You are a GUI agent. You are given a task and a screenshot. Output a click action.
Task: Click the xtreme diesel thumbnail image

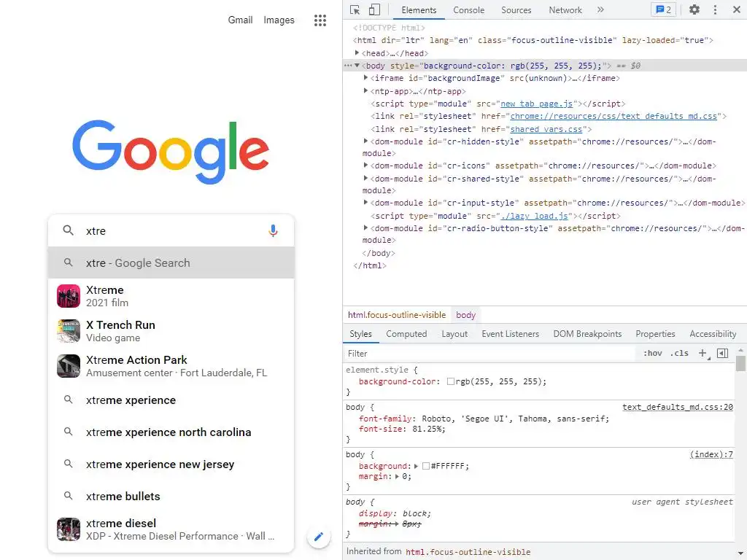pos(69,529)
